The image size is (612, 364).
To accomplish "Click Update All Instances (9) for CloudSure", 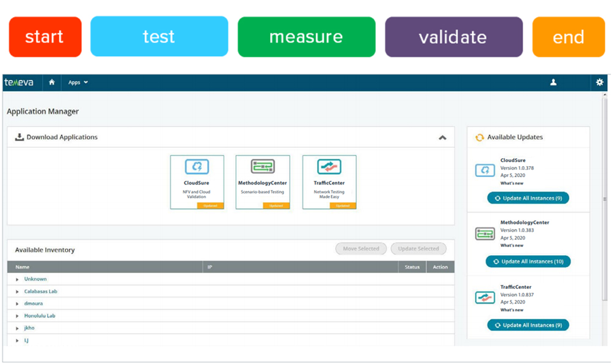I will 528,198.
